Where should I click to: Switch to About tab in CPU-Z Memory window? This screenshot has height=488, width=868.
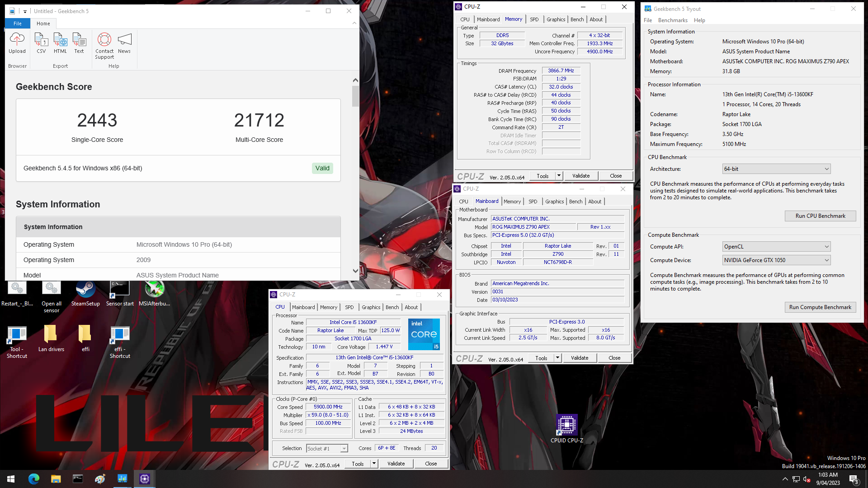click(596, 19)
